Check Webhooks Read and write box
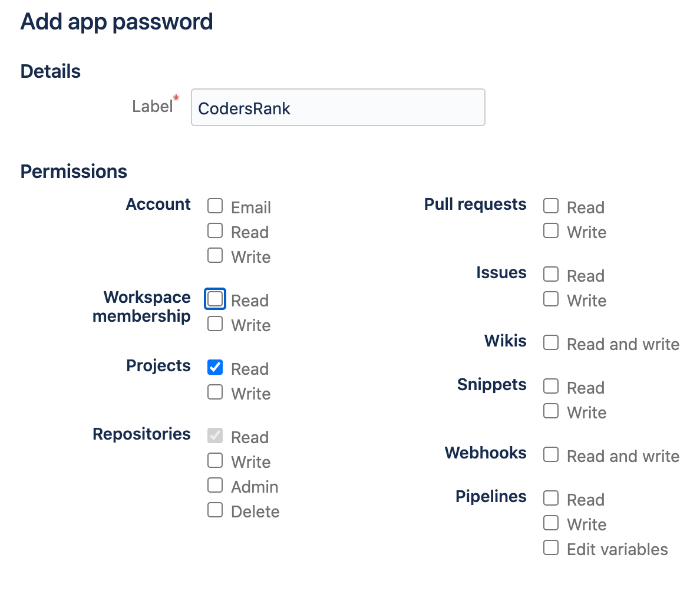 551,455
